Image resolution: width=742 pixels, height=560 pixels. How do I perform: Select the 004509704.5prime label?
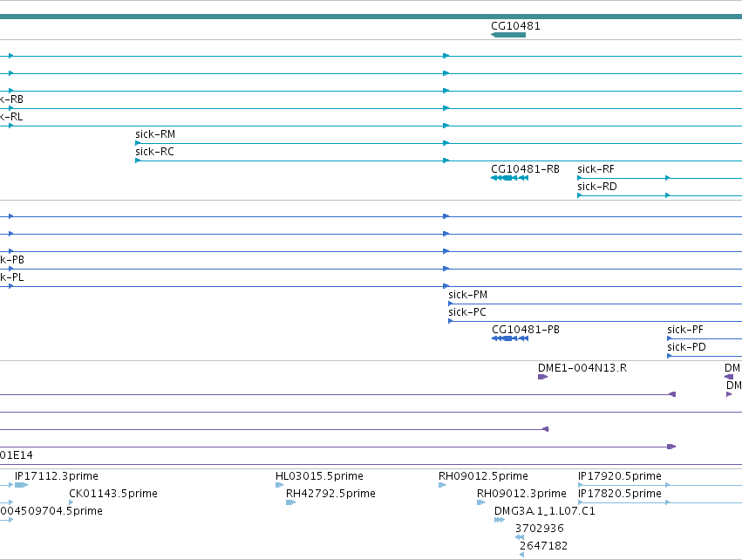pos(51,511)
